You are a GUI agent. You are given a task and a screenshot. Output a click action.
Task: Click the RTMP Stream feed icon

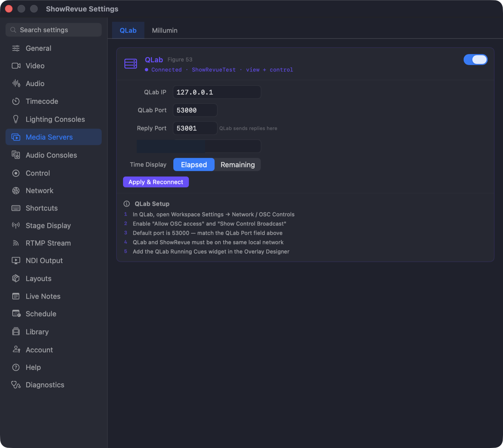[16, 243]
